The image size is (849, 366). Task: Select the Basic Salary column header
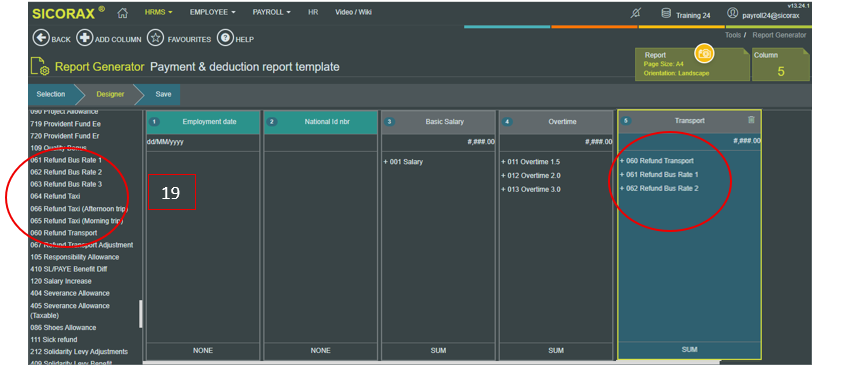tap(438, 122)
